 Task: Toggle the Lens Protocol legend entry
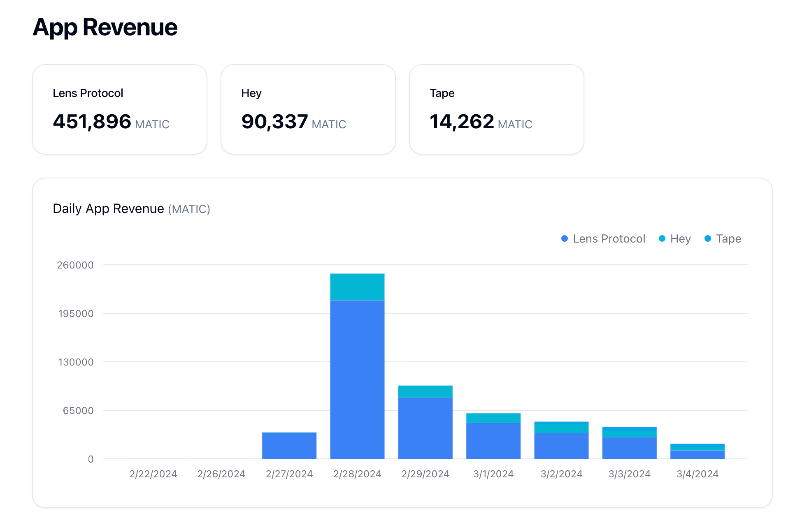pyautogui.click(x=603, y=239)
